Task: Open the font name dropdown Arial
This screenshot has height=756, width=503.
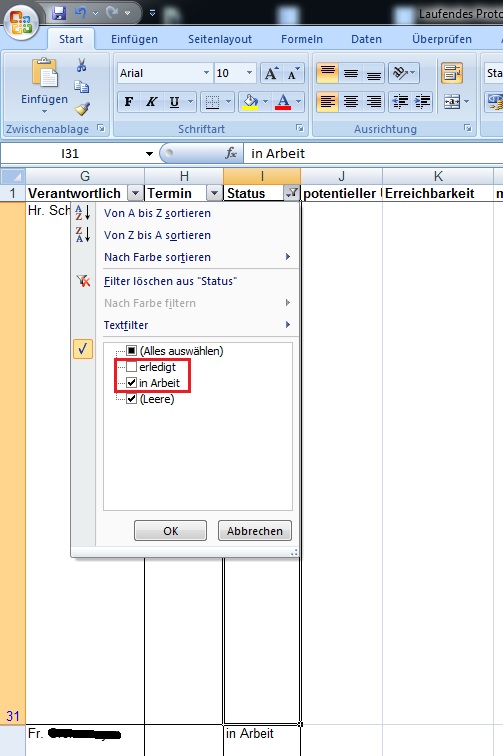Action: point(206,73)
